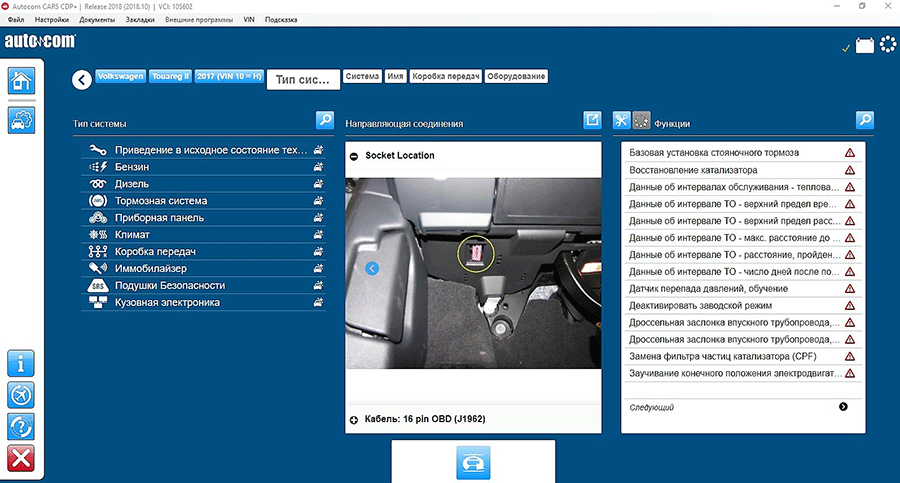Click the Следующий link
The width and height of the screenshot is (900, 483).
(x=651, y=407)
